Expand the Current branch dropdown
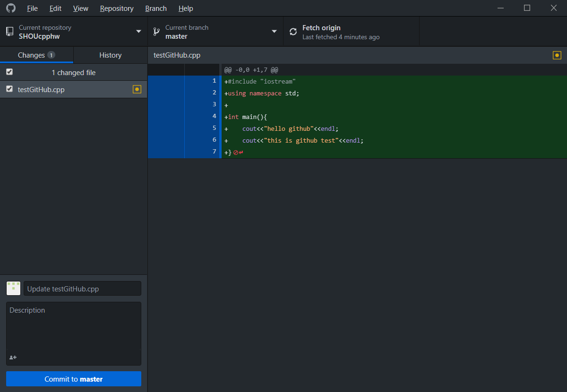Image resolution: width=567 pixels, height=392 pixels. 215,32
